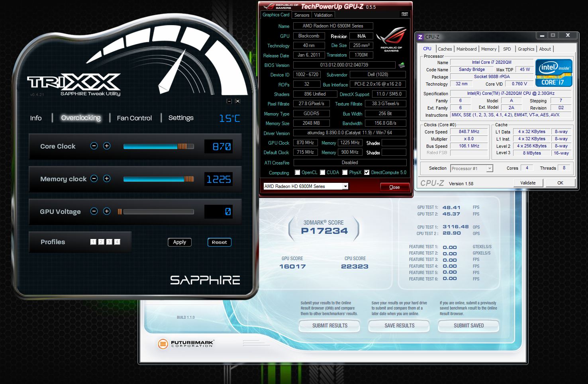Viewport: 588px width, 384px height.
Task: Click BIOS save chip icon in GPU-Z
Action: (x=402, y=65)
